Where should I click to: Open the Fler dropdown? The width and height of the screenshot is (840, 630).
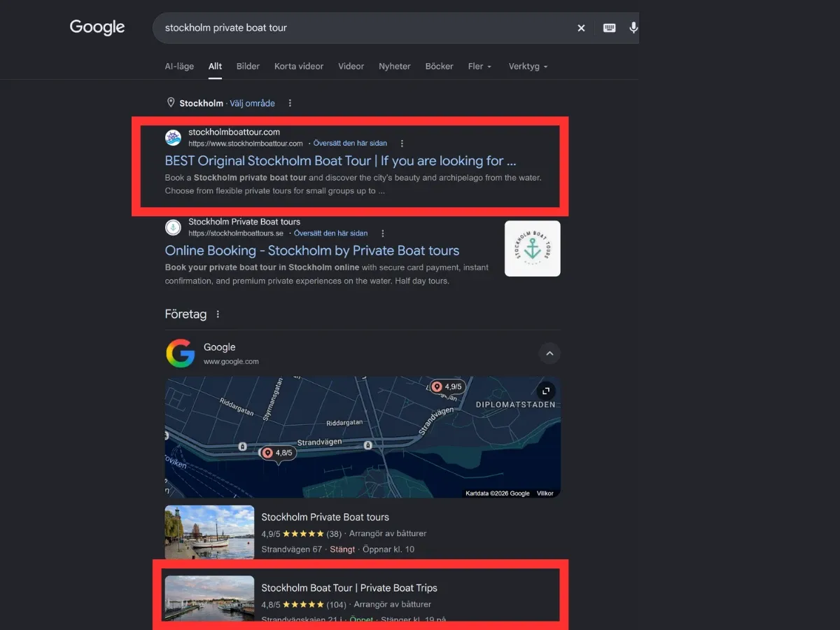coord(479,66)
